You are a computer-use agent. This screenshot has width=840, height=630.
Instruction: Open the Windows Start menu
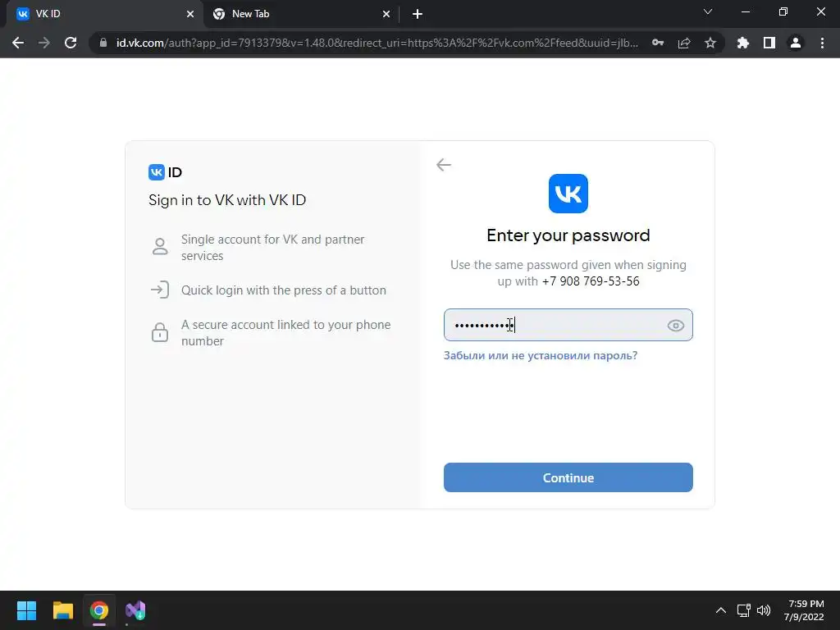pyautogui.click(x=26, y=610)
